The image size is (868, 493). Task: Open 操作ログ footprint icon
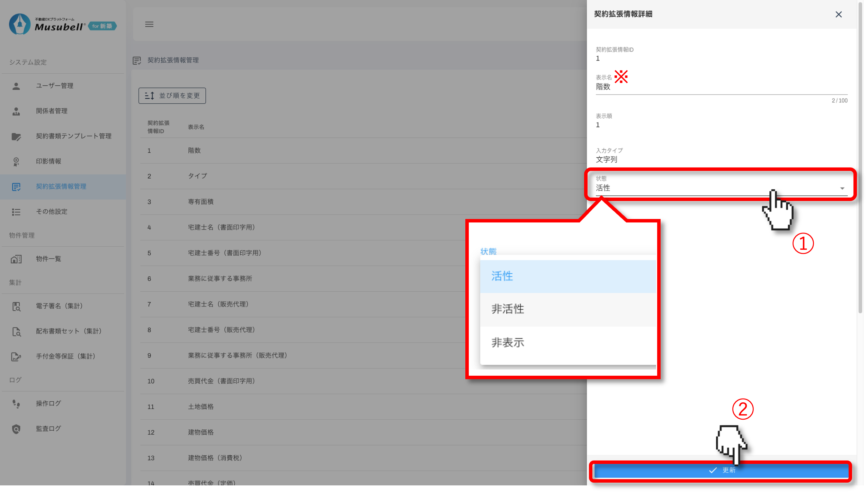16,404
